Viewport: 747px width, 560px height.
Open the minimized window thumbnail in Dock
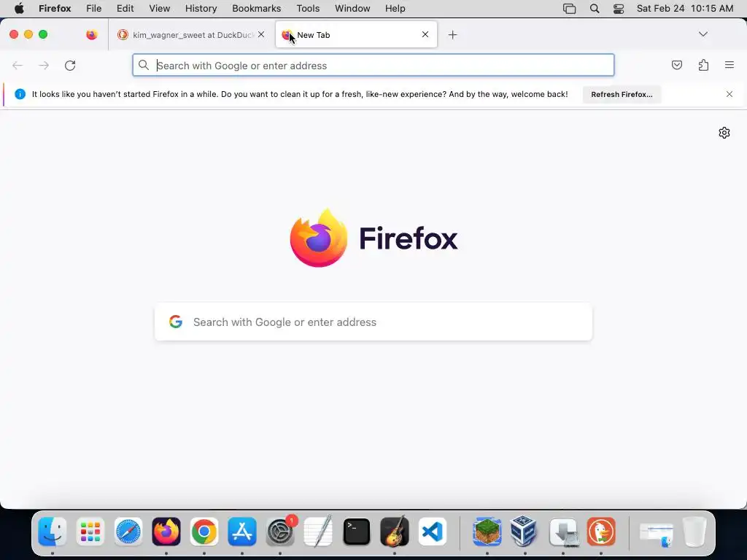[x=657, y=533]
